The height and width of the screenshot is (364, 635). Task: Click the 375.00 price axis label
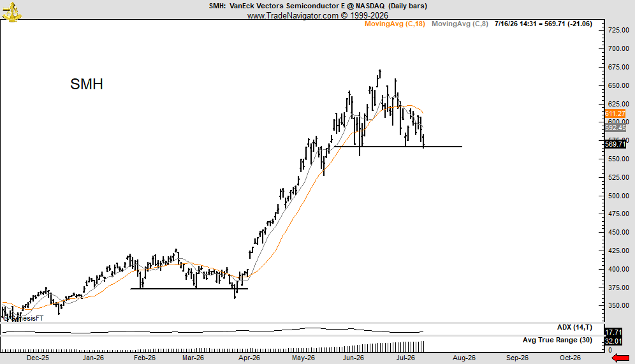pyautogui.click(x=619, y=288)
